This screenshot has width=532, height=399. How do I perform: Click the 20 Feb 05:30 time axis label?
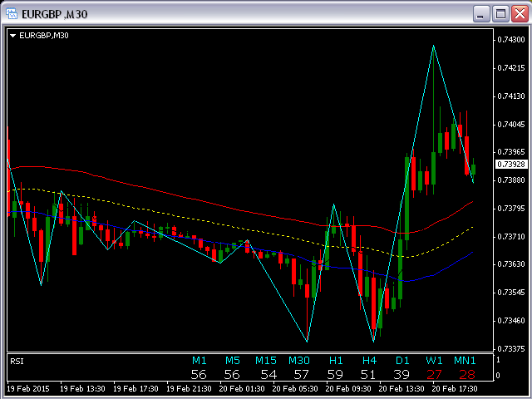pos(296,389)
